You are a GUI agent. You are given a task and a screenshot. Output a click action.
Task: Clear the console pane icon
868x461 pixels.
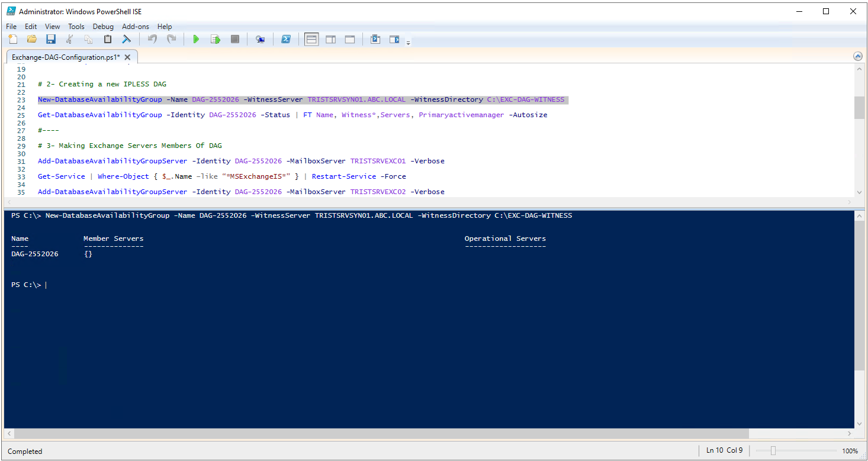[127, 39]
